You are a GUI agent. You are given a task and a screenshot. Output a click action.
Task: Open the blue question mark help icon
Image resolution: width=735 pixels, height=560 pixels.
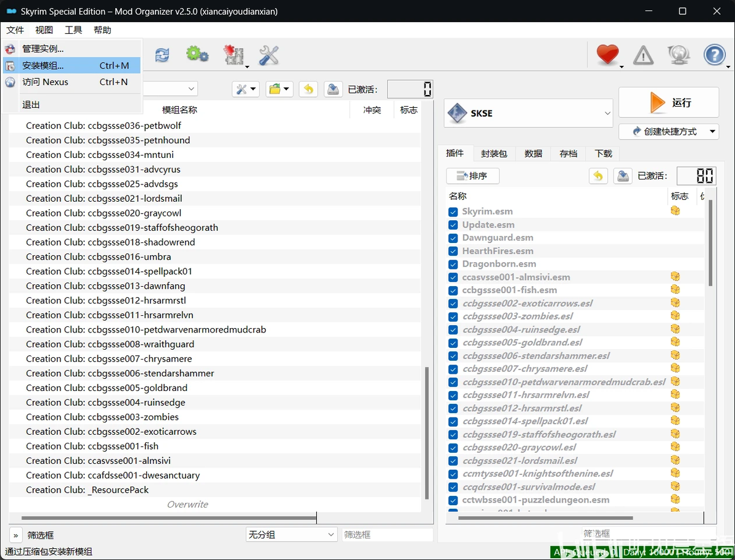[x=715, y=55]
